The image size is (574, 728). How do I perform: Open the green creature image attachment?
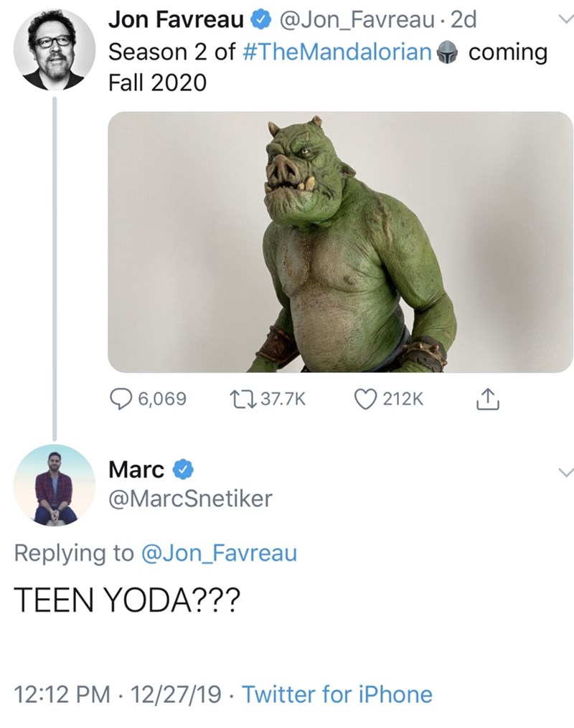click(x=340, y=242)
